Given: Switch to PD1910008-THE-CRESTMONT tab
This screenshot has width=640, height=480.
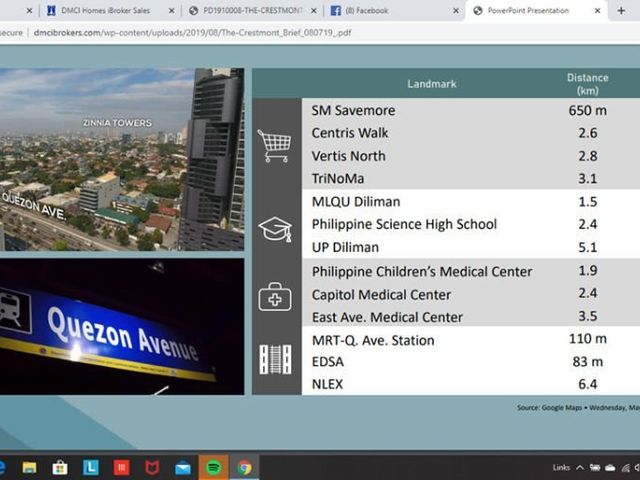Looking at the screenshot, I should click(253, 11).
